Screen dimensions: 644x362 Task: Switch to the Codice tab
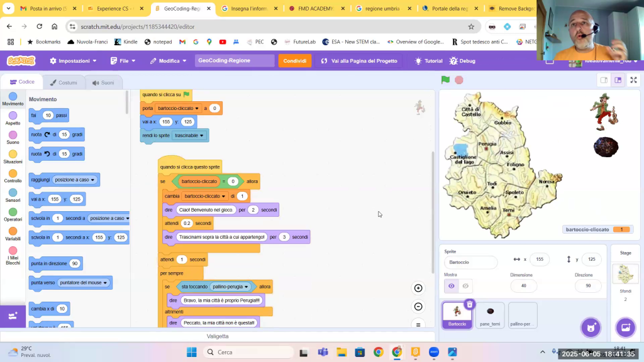(x=22, y=82)
